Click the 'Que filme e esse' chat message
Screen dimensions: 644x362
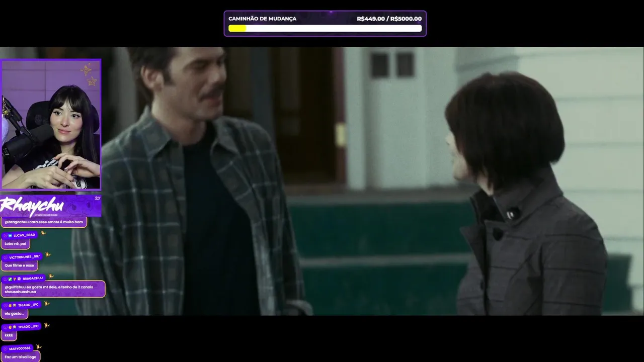click(x=20, y=265)
